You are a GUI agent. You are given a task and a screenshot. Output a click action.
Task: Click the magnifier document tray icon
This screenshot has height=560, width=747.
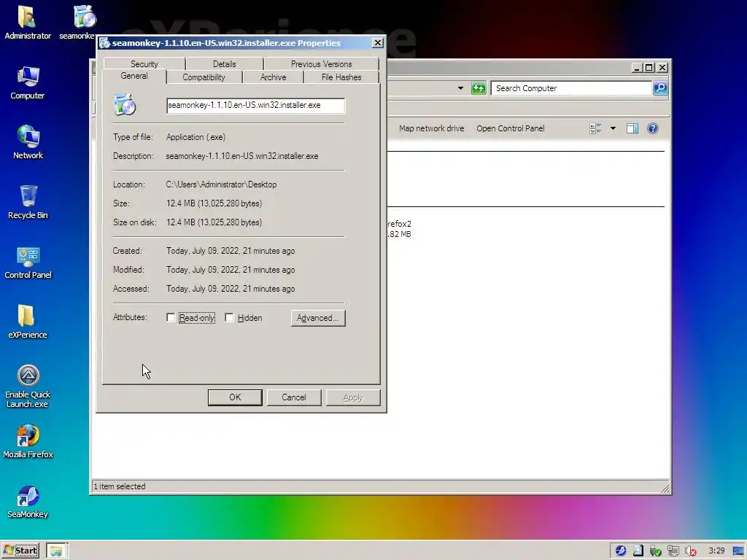tap(638, 551)
